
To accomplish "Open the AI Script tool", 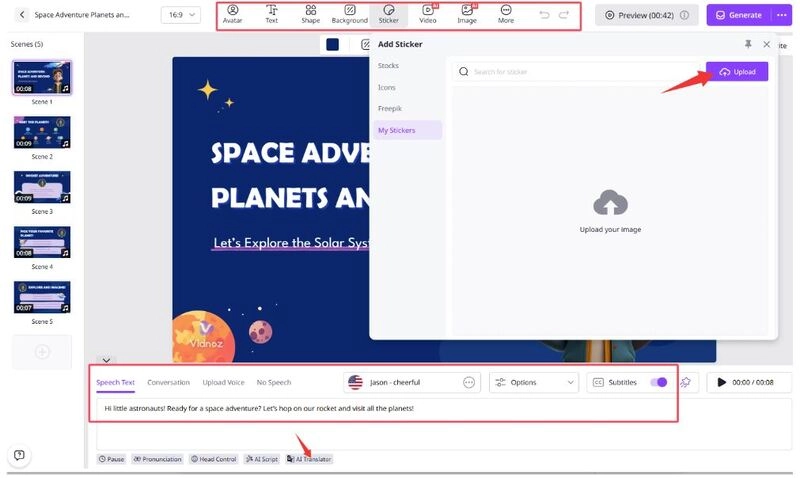I will point(262,459).
